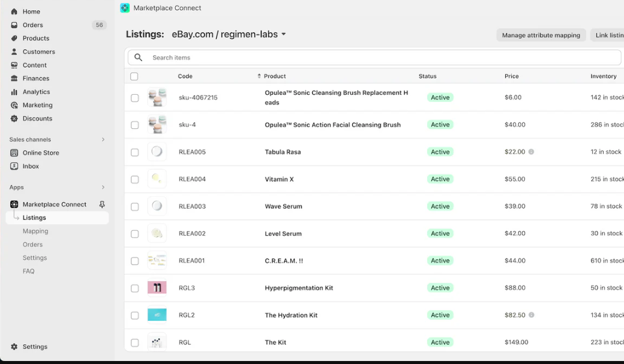Expand the Sales channels section chevron
Viewport: 624px width, 364px height.
click(x=103, y=140)
